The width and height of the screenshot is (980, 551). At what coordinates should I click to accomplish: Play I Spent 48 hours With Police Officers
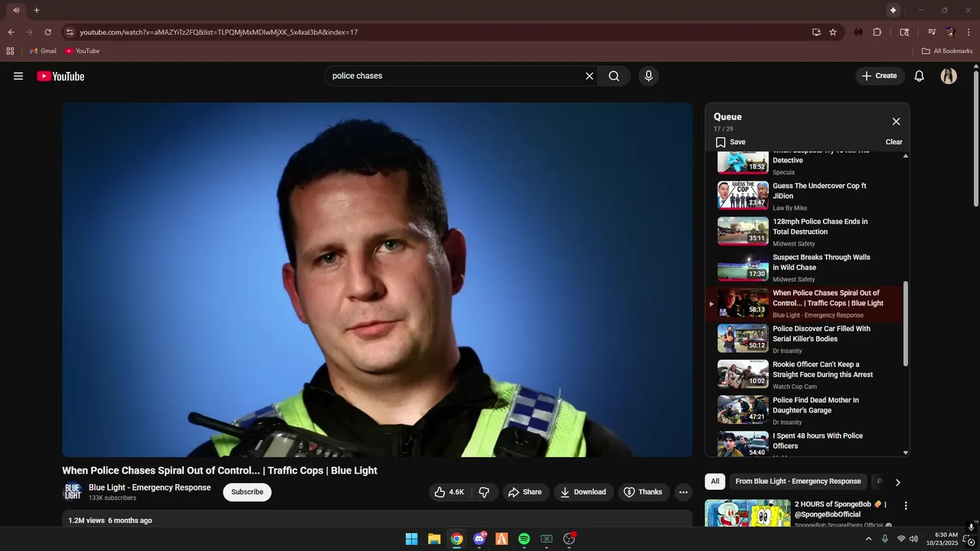click(802, 445)
